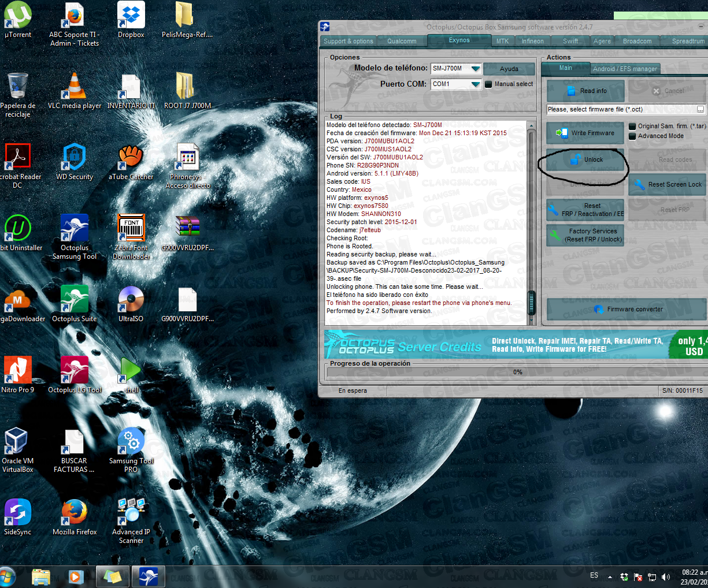This screenshot has height=588, width=708.
Task: Open the INVENTARIO TI document
Action: click(131, 91)
